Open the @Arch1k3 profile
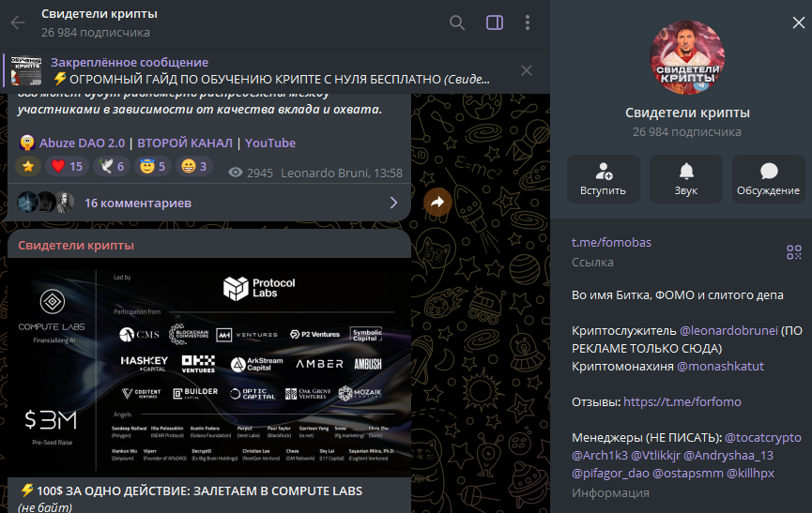 tap(599, 456)
